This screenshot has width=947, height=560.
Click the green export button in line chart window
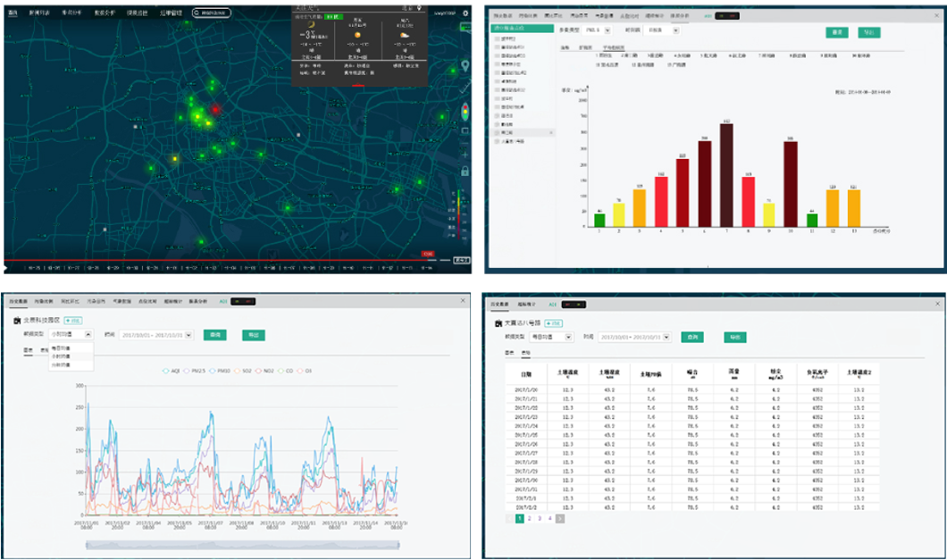click(x=254, y=335)
